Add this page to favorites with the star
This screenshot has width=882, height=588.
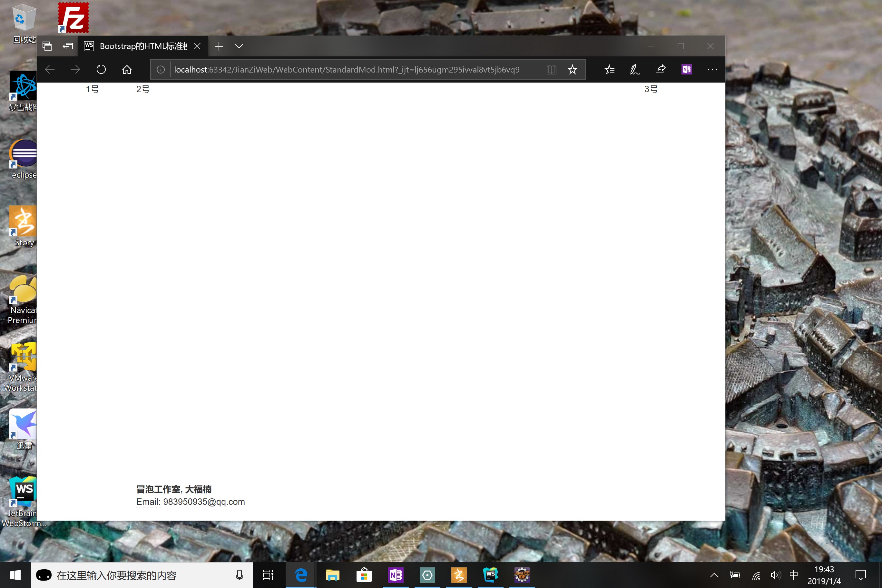(572, 69)
